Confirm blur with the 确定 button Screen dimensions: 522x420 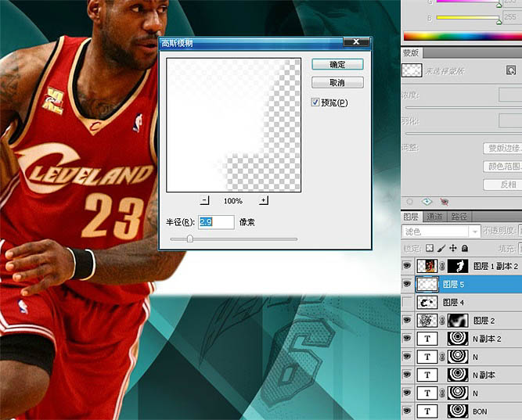(x=337, y=65)
